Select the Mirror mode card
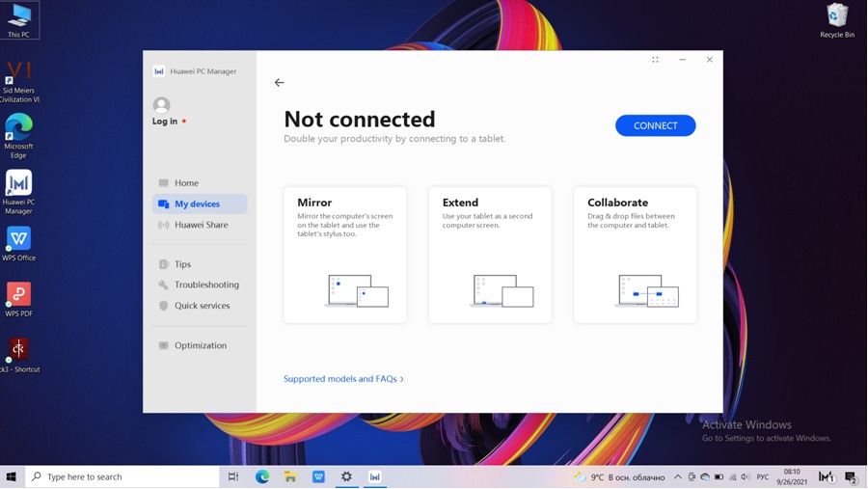The height and width of the screenshot is (489, 868). tap(345, 255)
